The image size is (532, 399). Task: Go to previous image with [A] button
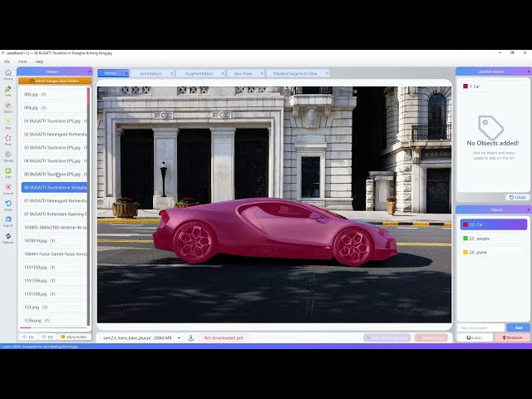27,337
